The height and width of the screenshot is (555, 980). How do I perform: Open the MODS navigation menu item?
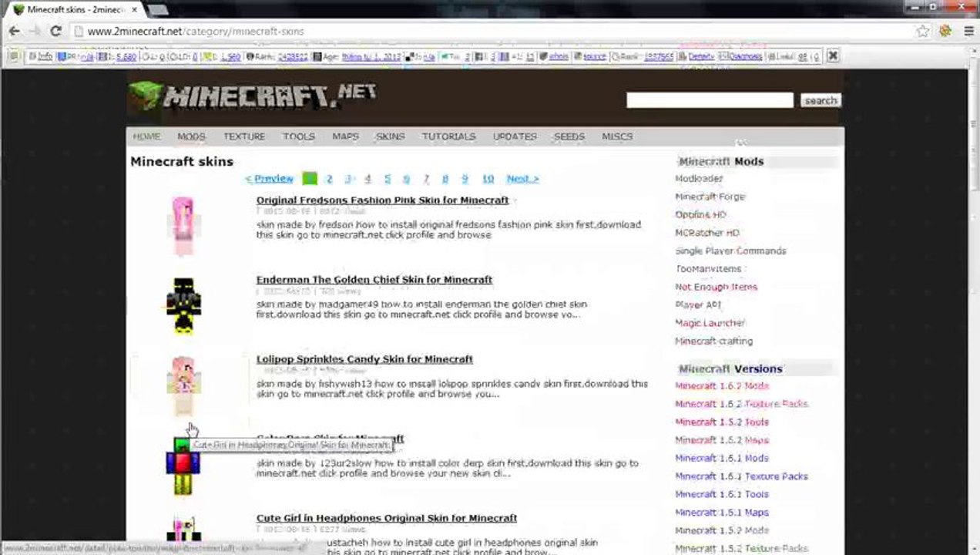coord(191,136)
